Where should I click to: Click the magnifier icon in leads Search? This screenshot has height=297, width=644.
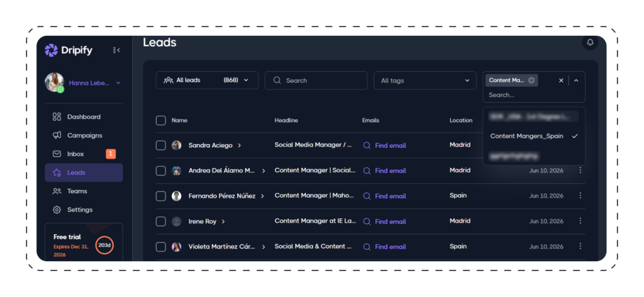[x=277, y=80]
